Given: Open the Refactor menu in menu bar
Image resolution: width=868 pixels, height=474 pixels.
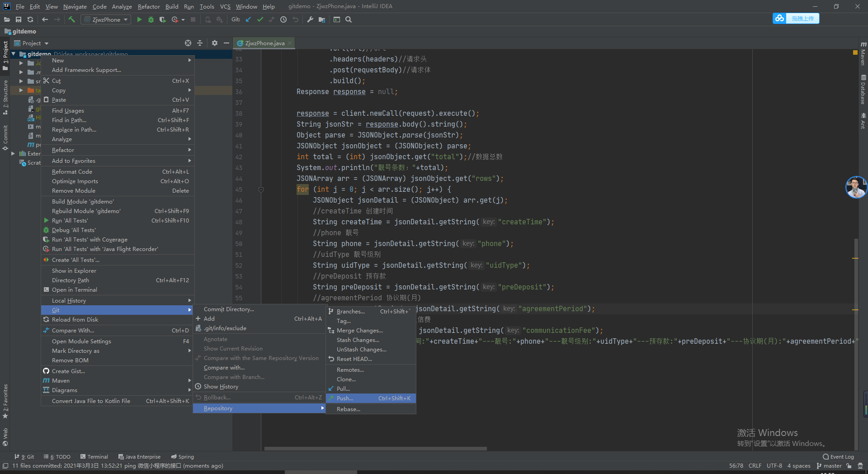Looking at the screenshot, I should coord(149,6).
